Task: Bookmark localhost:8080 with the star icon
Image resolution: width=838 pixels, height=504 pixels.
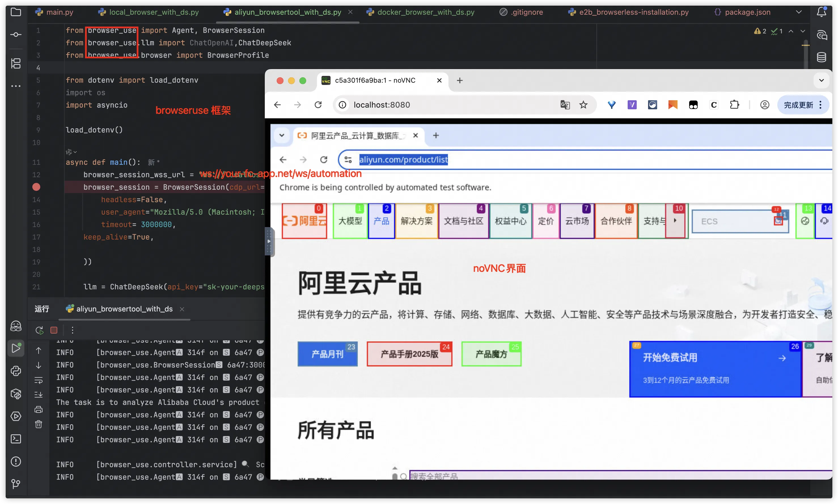Action: coord(583,105)
